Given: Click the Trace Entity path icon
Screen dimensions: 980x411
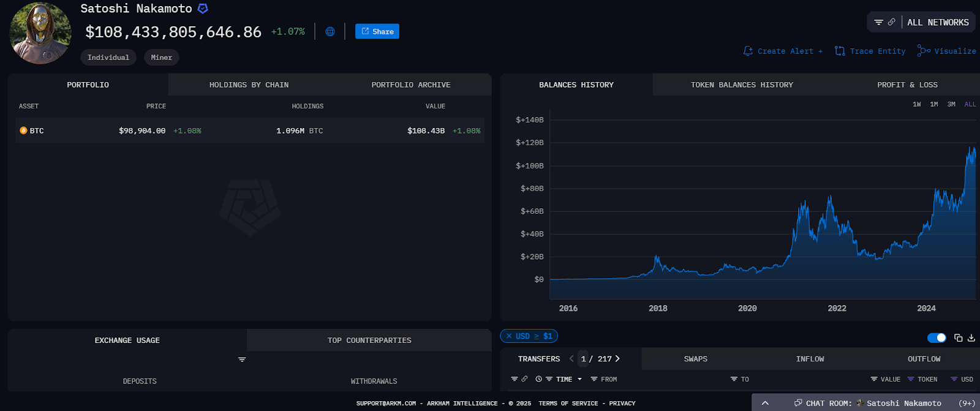Looking at the screenshot, I should (x=840, y=51).
